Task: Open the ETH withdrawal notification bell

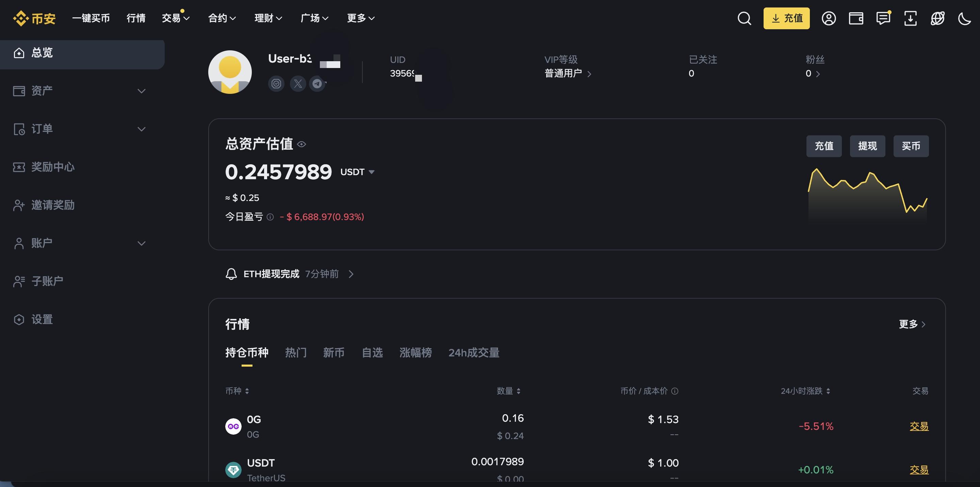Action: [231, 274]
